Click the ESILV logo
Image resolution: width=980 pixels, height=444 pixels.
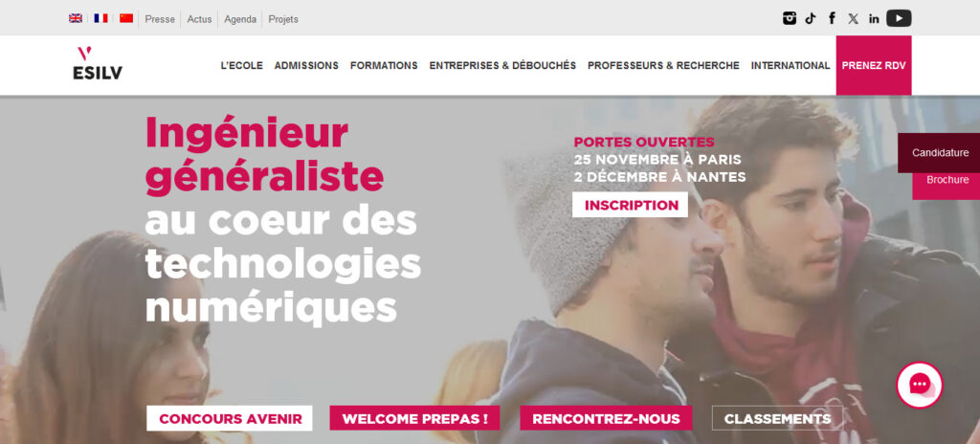pyautogui.click(x=98, y=63)
